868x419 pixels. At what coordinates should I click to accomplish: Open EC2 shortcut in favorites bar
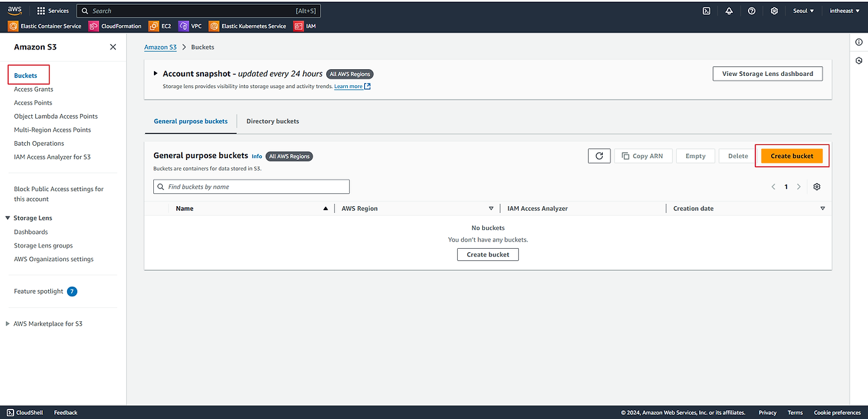click(160, 26)
